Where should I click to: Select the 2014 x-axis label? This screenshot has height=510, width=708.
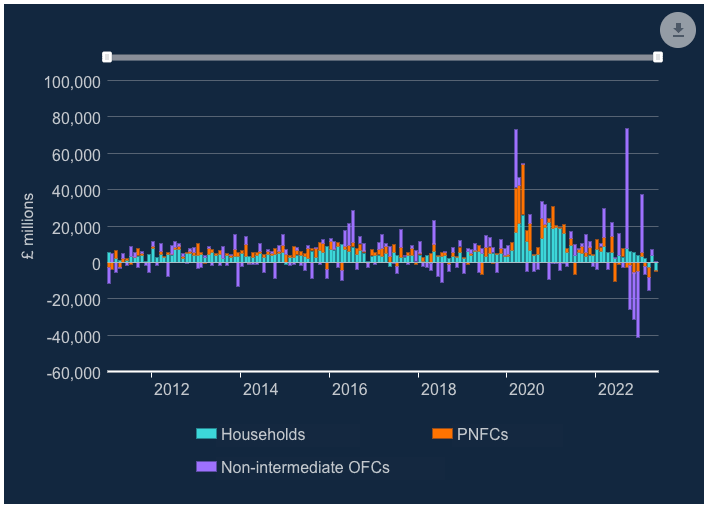click(x=260, y=389)
